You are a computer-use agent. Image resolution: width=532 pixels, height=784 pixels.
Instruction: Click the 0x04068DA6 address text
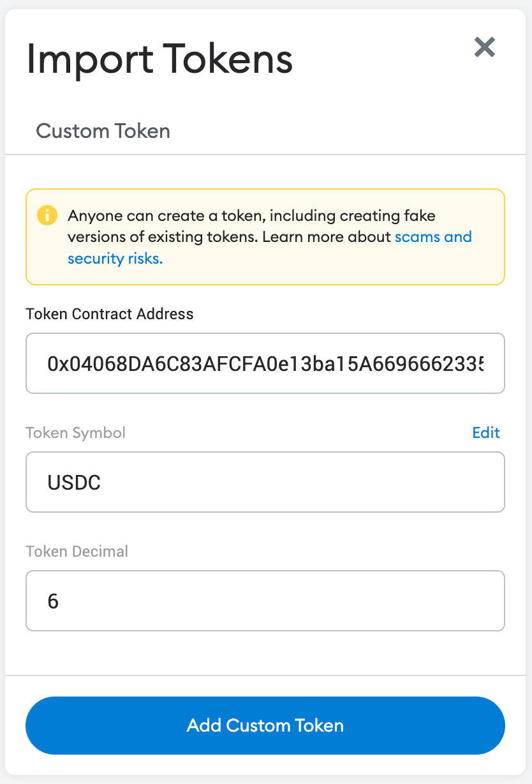pos(265,363)
